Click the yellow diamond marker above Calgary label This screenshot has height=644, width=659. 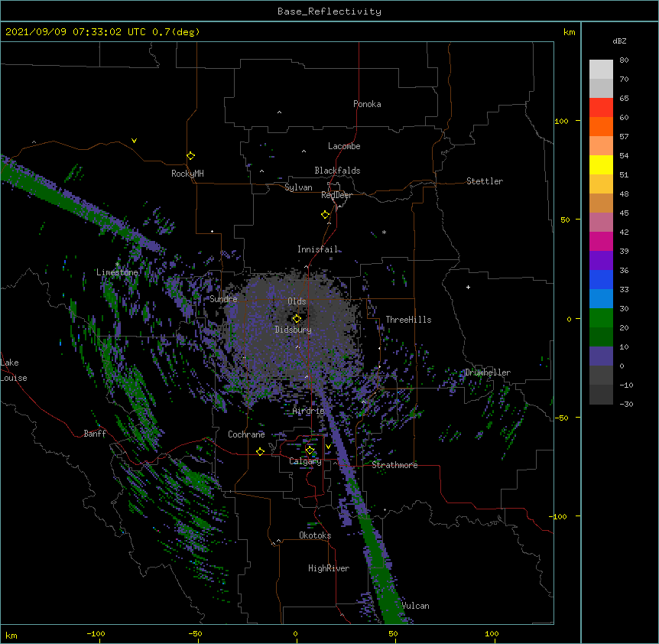pyautogui.click(x=310, y=450)
